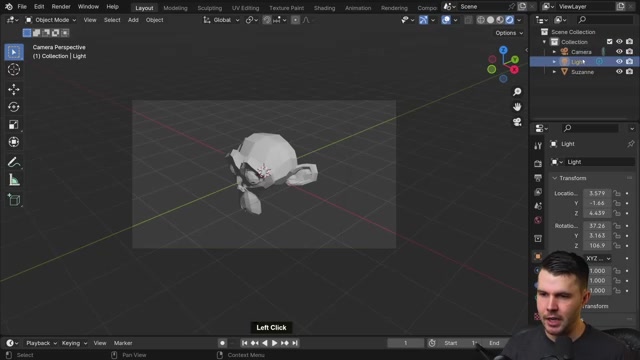Click the zoom magnifier viewport icon

click(517, 92)
